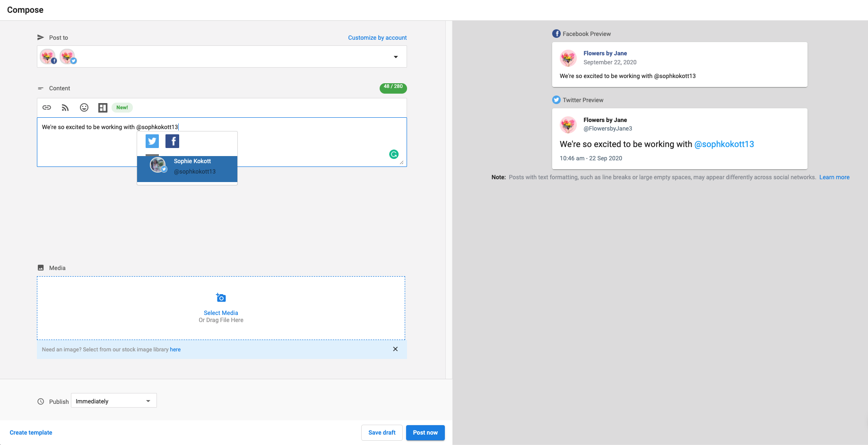
Task: Dismiss the stock image library notice
Action: pos(395,349)
